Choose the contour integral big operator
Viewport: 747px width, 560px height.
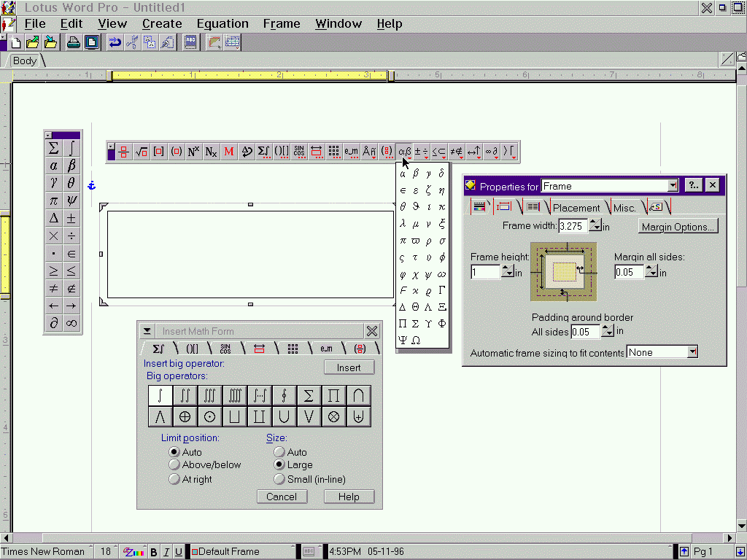click(284, 396)
